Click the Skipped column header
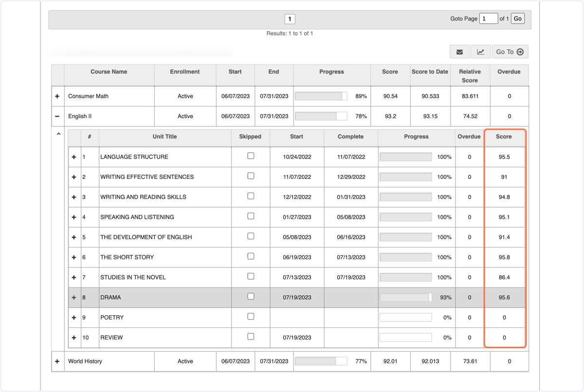 tap(251, 138)
